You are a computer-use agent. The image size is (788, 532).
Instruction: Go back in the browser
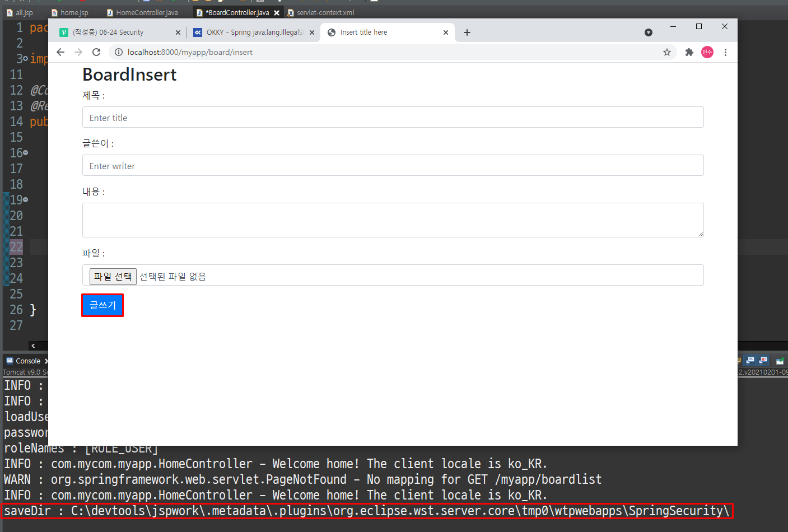coord(60,52)
